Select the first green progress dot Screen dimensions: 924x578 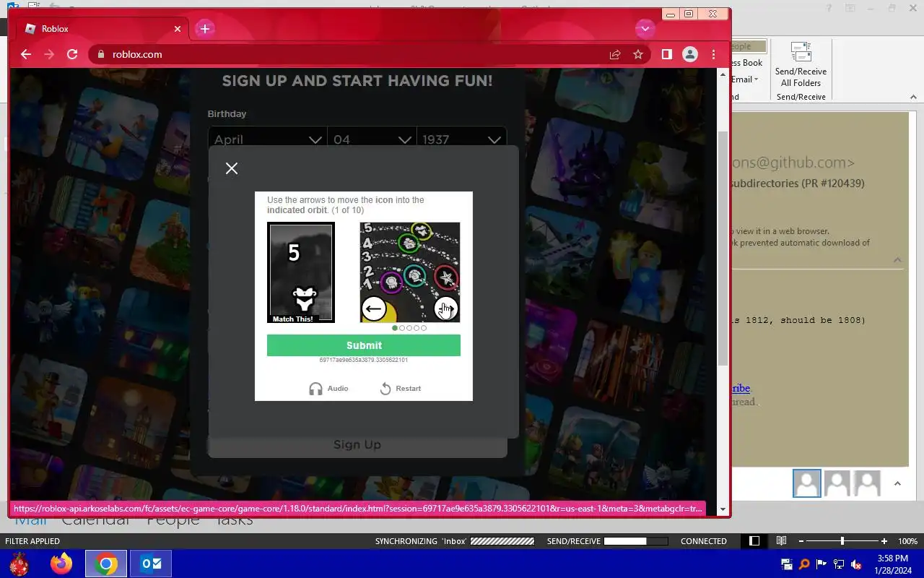pyautogui.click(x=395, y=328)
